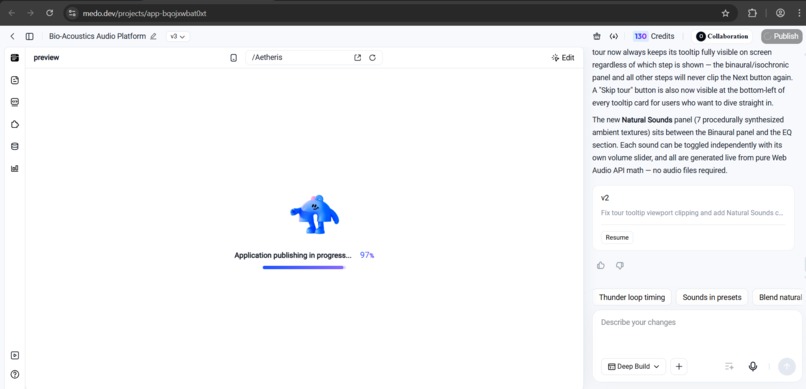Give a thumbs up to the response
The image size is (806, 389).
click(x=601, y=265)
